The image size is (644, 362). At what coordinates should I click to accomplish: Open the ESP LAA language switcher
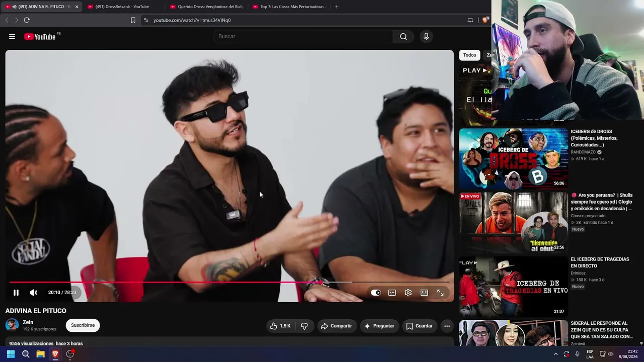[590, 354]
